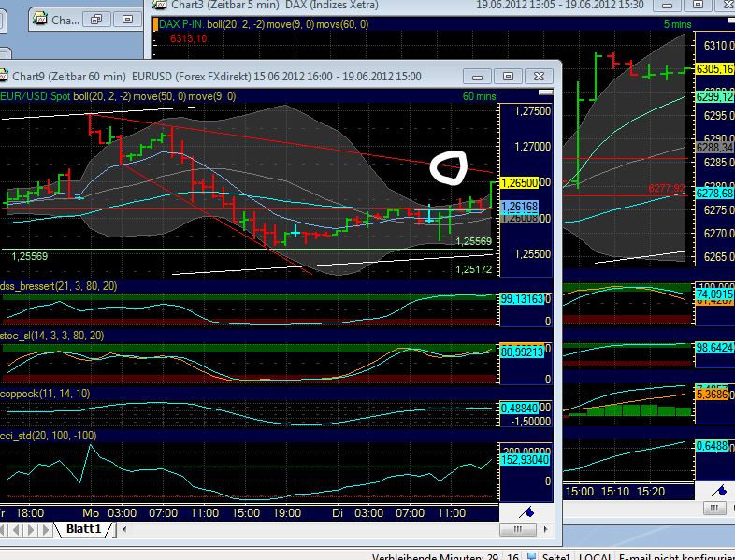
Task: Click the Chart3 window title icon
Action: pos(160,5)
